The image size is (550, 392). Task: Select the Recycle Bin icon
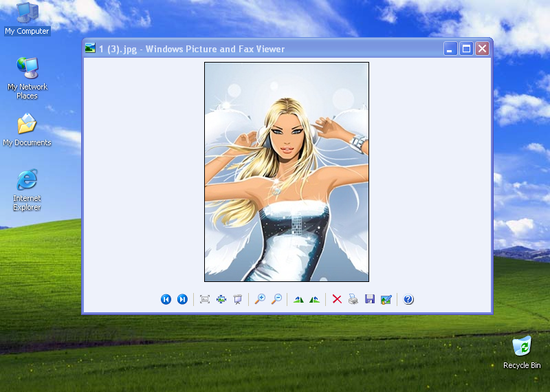click(522, 352)
